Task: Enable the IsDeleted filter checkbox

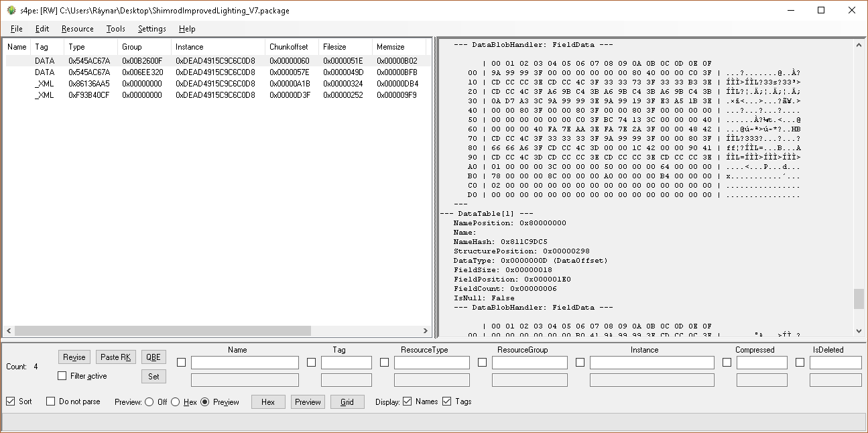Action: [x=800, y=363]
